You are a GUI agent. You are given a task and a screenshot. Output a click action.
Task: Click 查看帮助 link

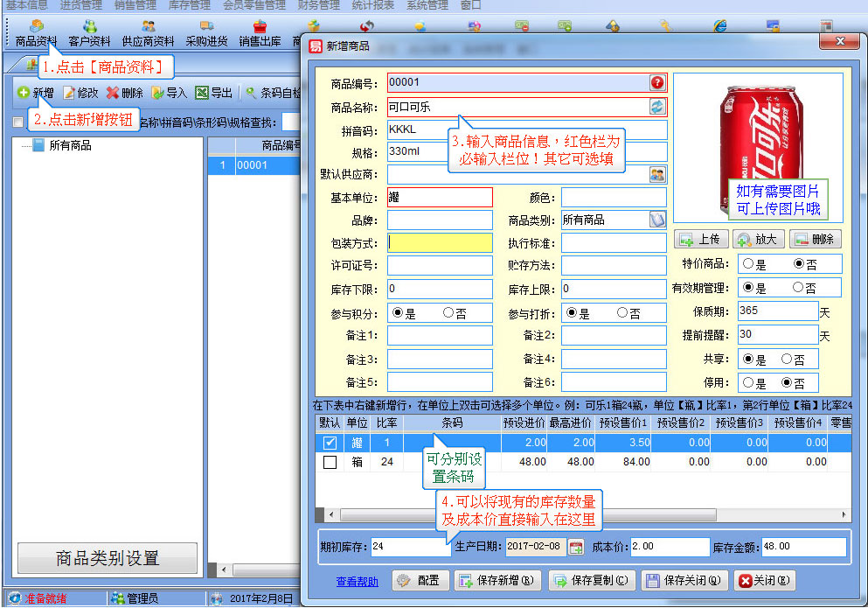pos(358,581)
